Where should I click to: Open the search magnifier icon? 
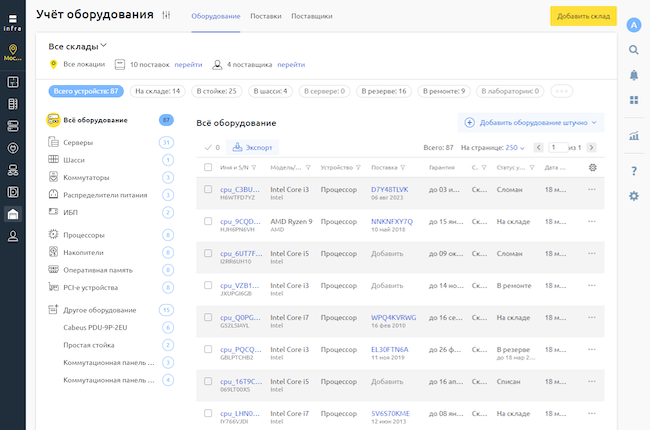coord(633,50)
